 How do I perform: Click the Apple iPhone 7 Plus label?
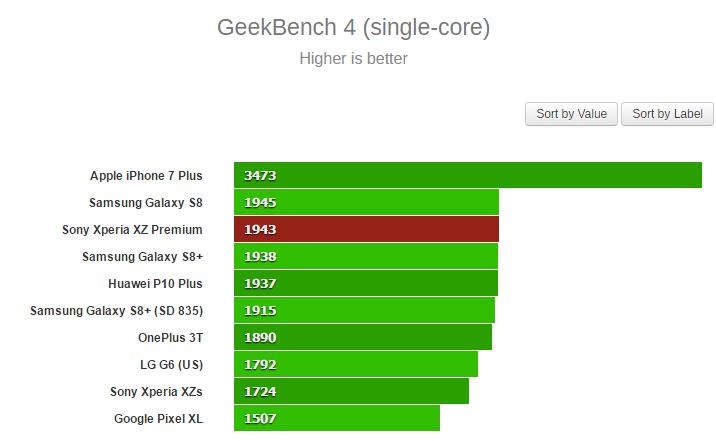tap(146, 175)
